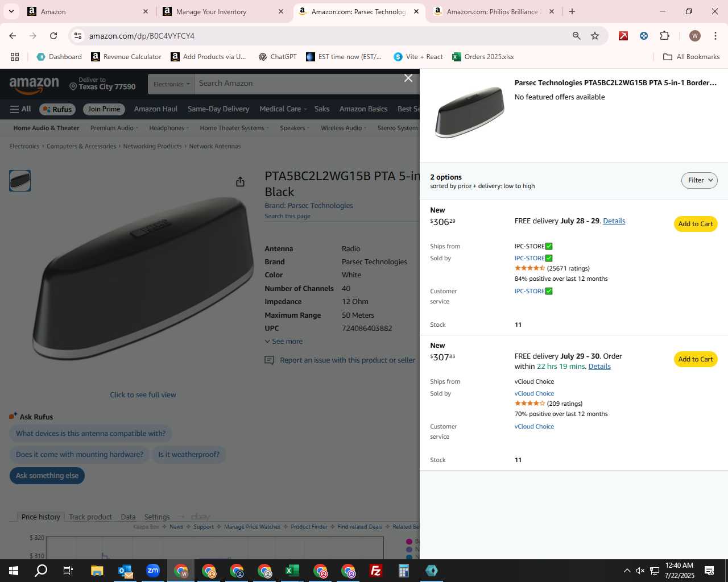Open the Orders 2025.xlsx bookmark

[483, 57]
